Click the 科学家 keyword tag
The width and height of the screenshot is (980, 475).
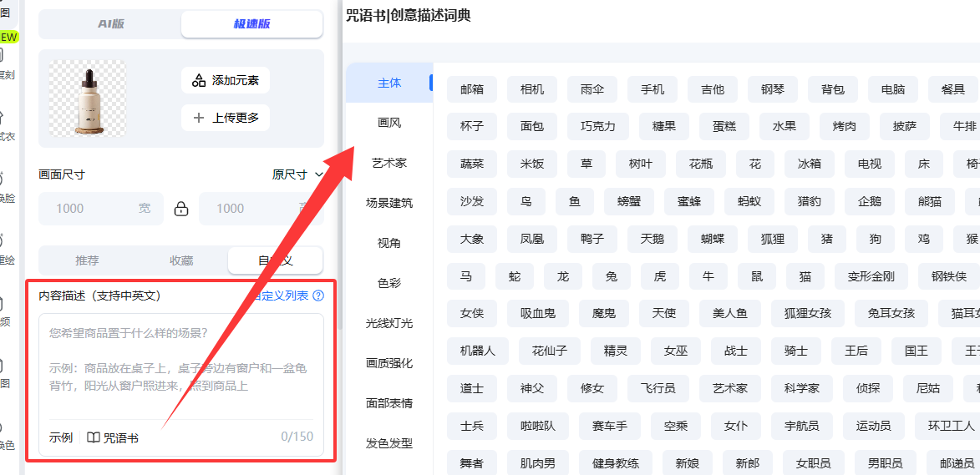802,388
